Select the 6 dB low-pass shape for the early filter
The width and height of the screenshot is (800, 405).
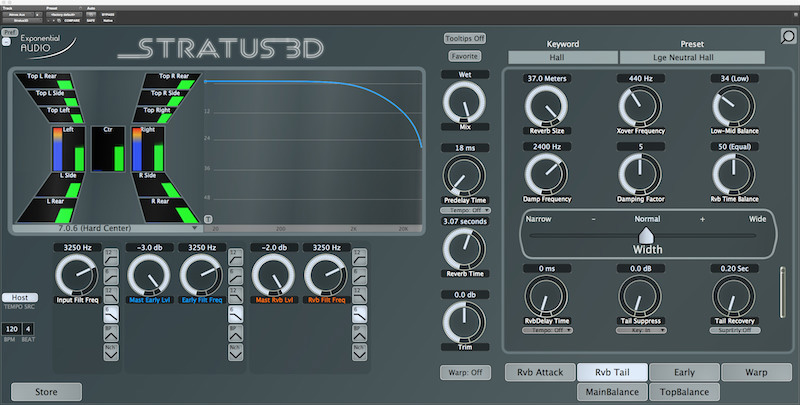[235, 314]
